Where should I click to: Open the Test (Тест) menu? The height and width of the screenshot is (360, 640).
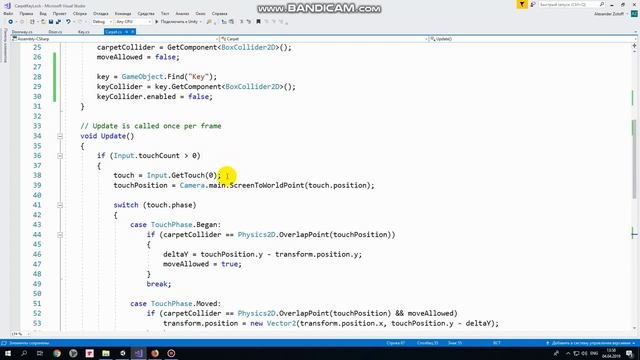(x=165, y=13)
